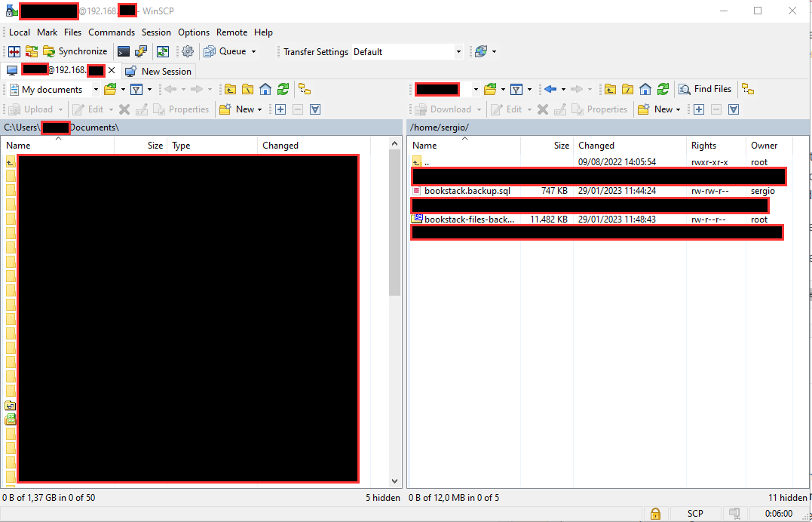Open the Commands menu
812x522 pixels.
[x=112, y=32]
